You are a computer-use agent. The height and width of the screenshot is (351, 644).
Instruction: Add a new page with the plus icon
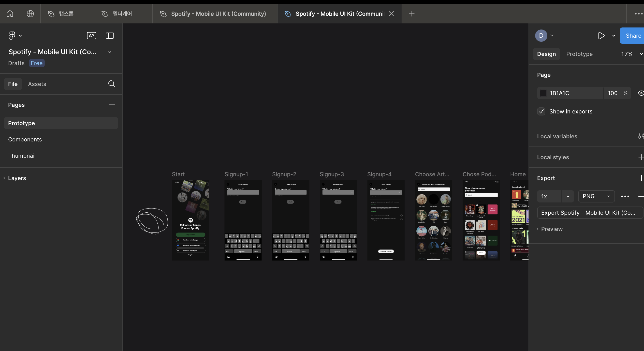pos(112,105)
